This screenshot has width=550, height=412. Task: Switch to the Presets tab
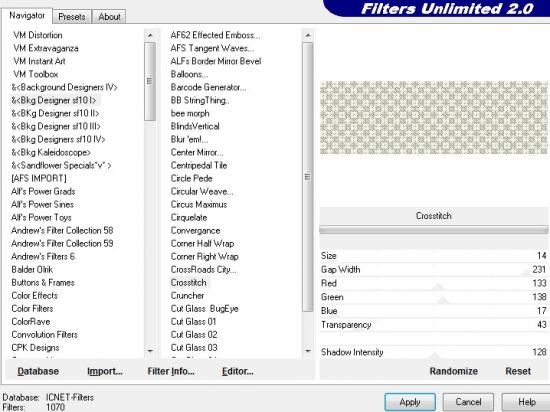click(72, 16)
